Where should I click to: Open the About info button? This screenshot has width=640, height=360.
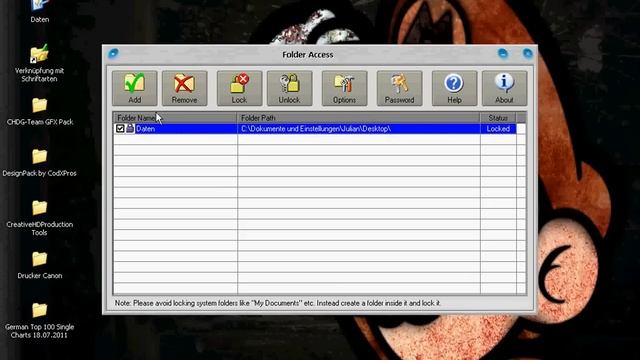[x=504, y=88]
